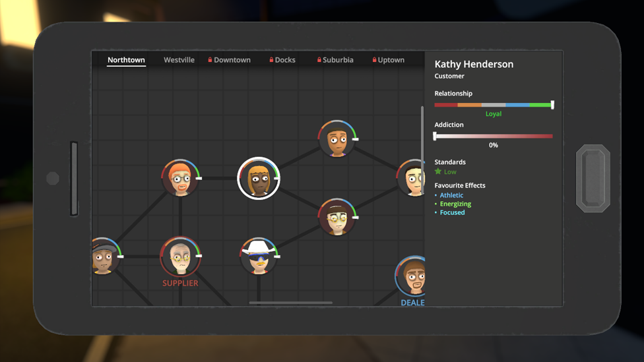Click the '0%' addiction value
The height and width of the screenshot is (362, 644).
[x=494, y=145]
